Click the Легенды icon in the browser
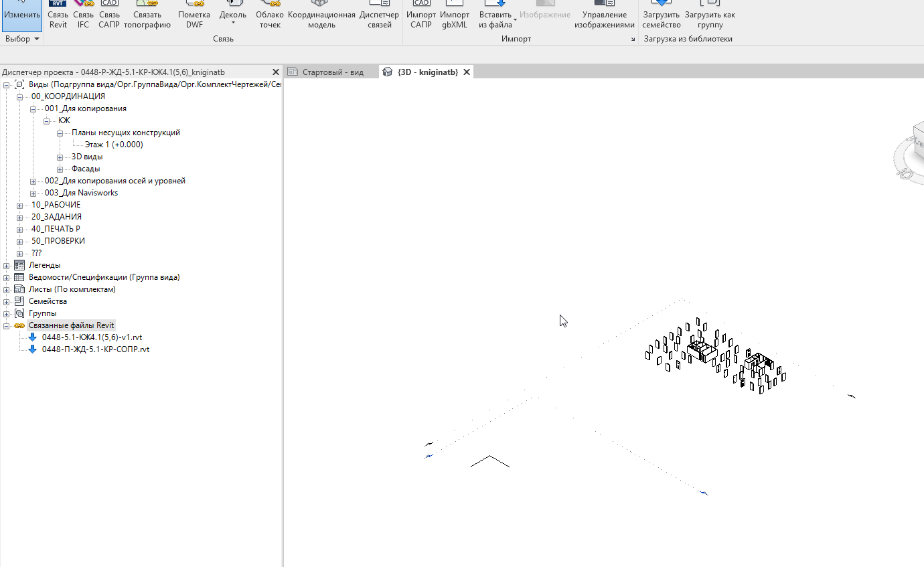This screenshot has height=567, width=924. pos(19,265)
